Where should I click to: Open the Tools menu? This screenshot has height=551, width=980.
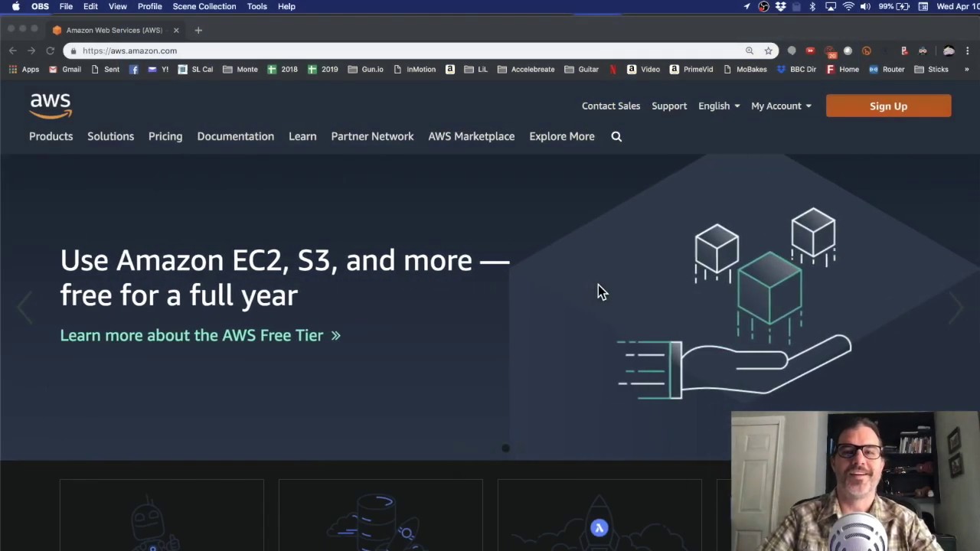257,6
